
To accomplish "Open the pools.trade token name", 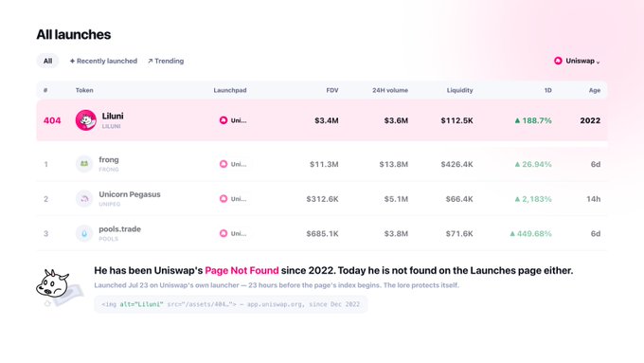I will pyautogui.click(x=119, y=229).
